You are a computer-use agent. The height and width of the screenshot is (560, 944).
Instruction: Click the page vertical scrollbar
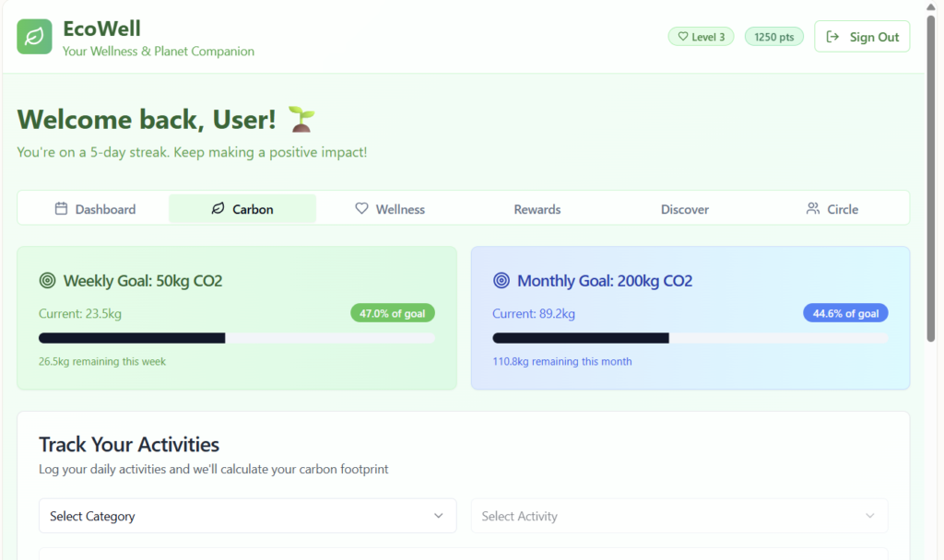pyautogui.click(x=932, y=184)
